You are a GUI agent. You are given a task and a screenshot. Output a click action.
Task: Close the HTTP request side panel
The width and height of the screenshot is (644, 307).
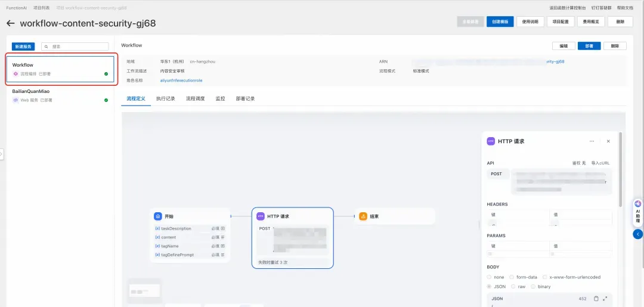(x=608, y=141)
